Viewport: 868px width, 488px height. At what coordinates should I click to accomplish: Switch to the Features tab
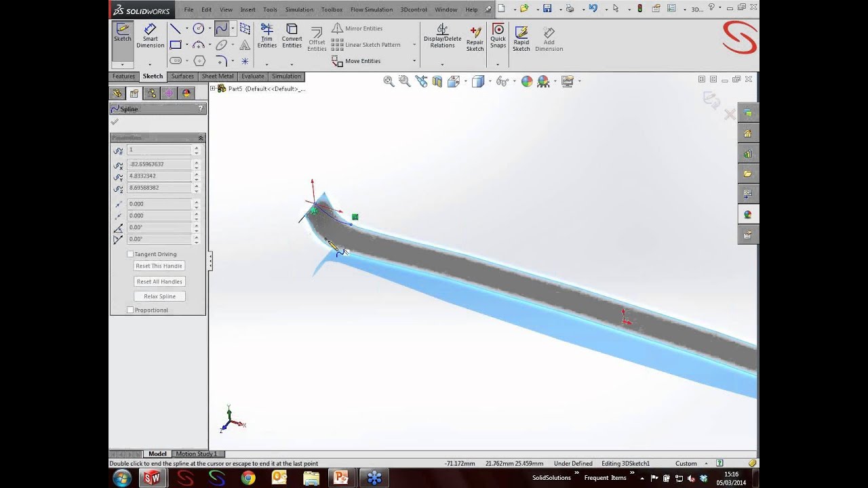pyautogui.click(x=123, y=77)
